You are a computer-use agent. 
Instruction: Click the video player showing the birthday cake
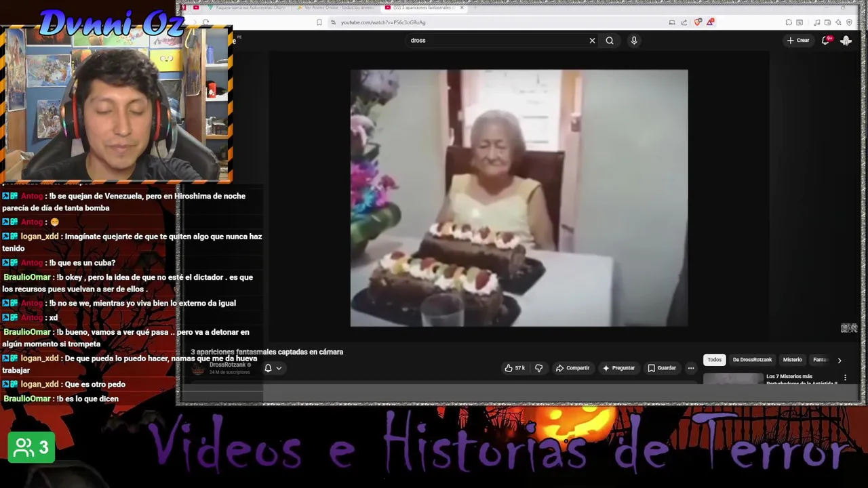pos(519,198)
